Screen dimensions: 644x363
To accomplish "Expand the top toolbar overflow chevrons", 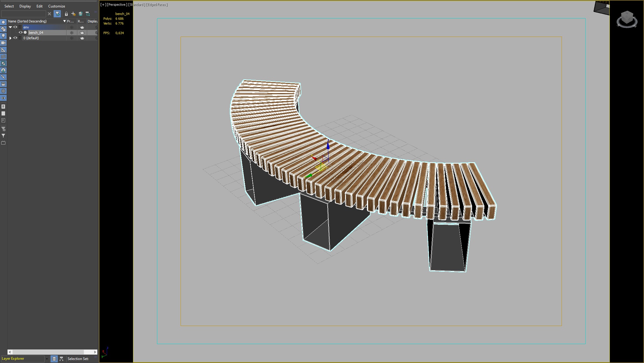I will [x=95, y=12].
